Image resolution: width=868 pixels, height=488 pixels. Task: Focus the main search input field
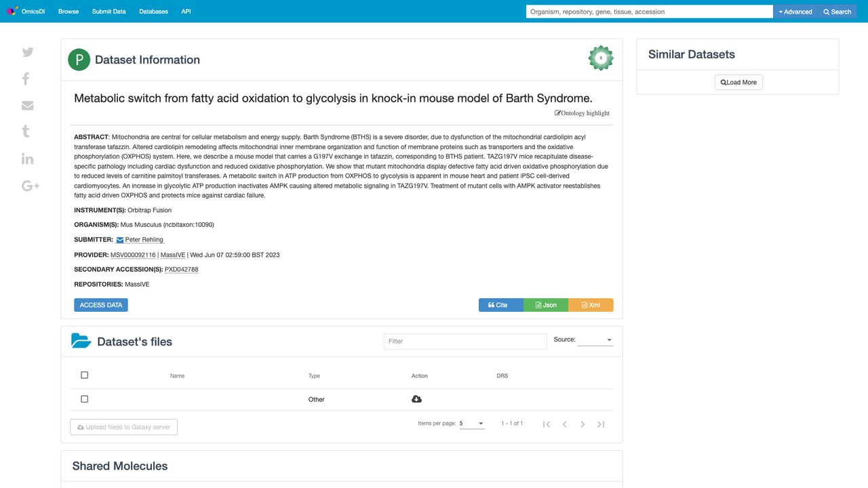[x=650, y=12]
